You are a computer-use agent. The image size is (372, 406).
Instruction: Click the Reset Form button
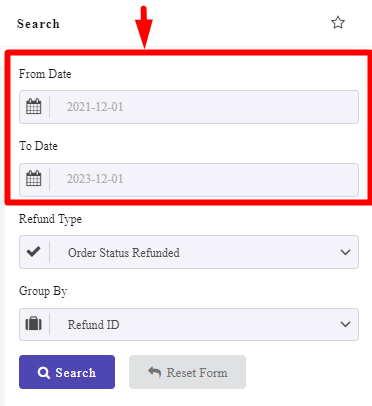pos(188,372)
